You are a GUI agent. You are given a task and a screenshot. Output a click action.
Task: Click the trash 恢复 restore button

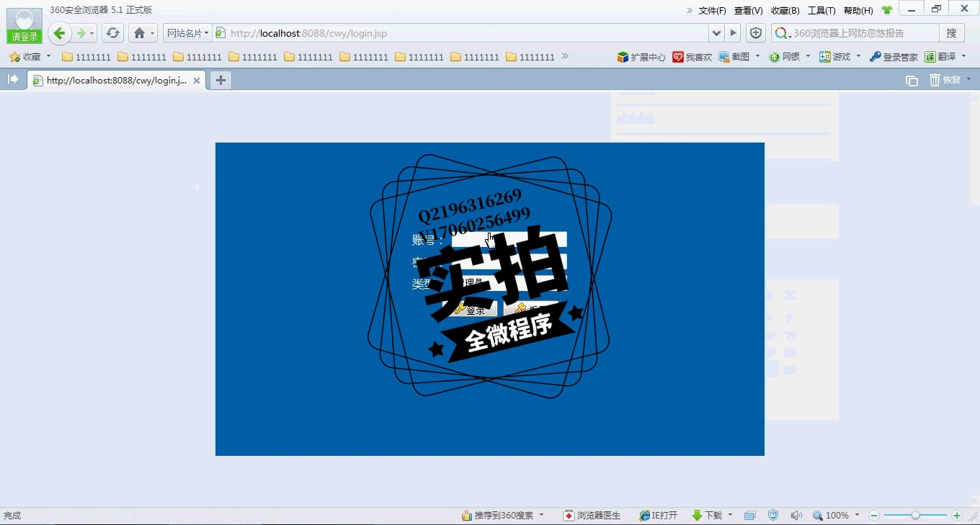pyautogui.click(x=945, y=80)
